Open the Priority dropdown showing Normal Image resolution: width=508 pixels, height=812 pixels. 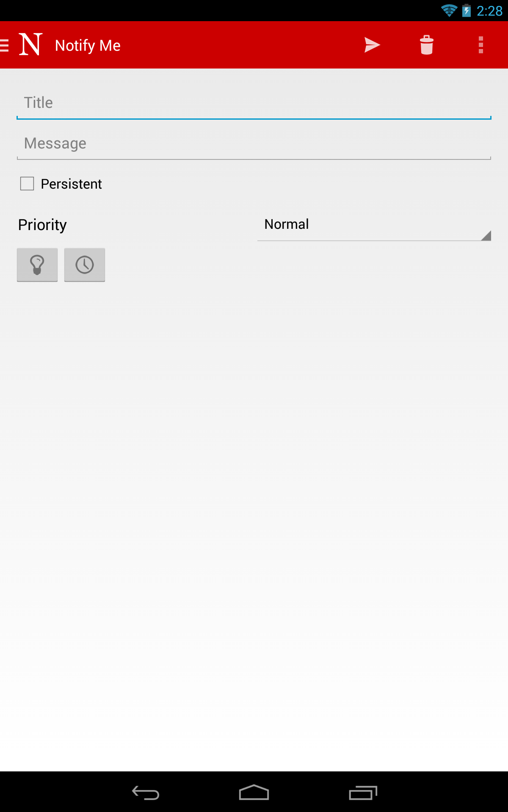374,225
